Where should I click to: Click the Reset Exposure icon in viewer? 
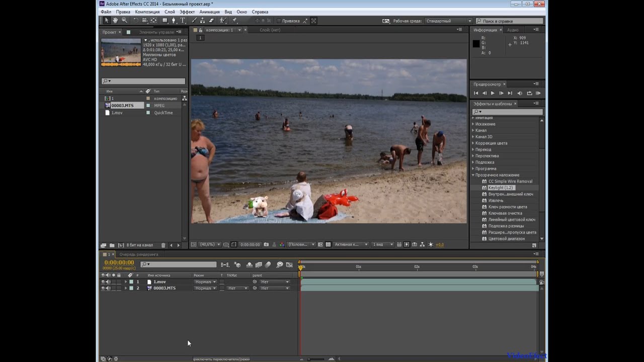click(431, 244)
